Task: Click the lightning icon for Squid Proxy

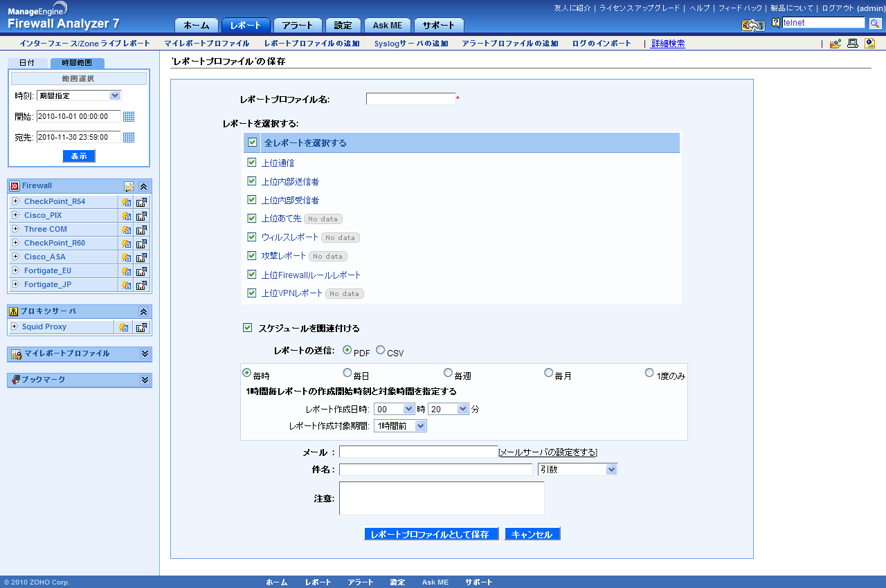Action: point(123,328)
